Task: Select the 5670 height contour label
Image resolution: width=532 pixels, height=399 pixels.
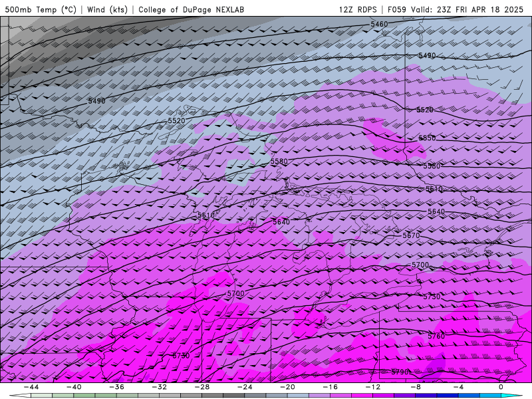Action: [411, 235]
